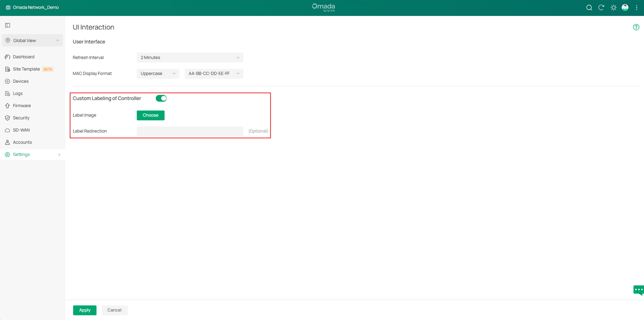The height and width of the screenshot is (320, 644).
Task: Click the Firmware upload arrow icon
Action: (8, 106)
